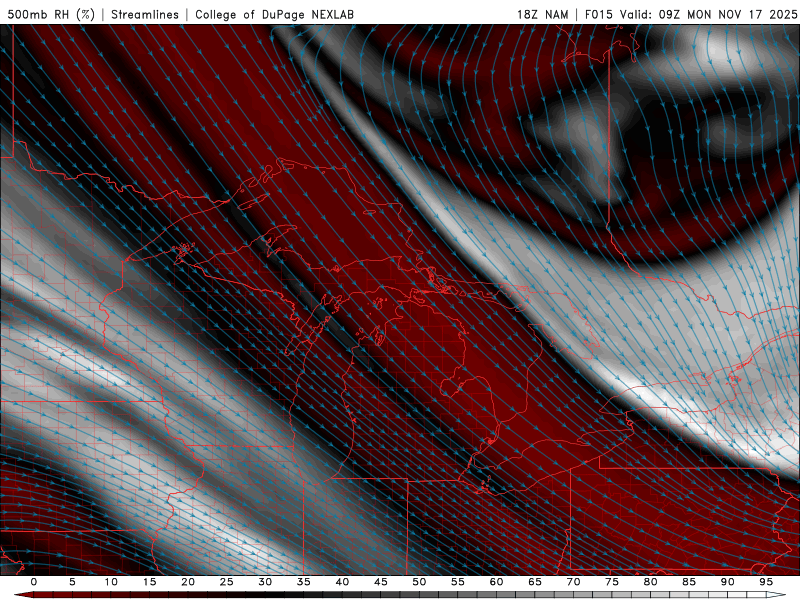Click the colorbar label "65"
800x600 pixels.
coord(535,582)
